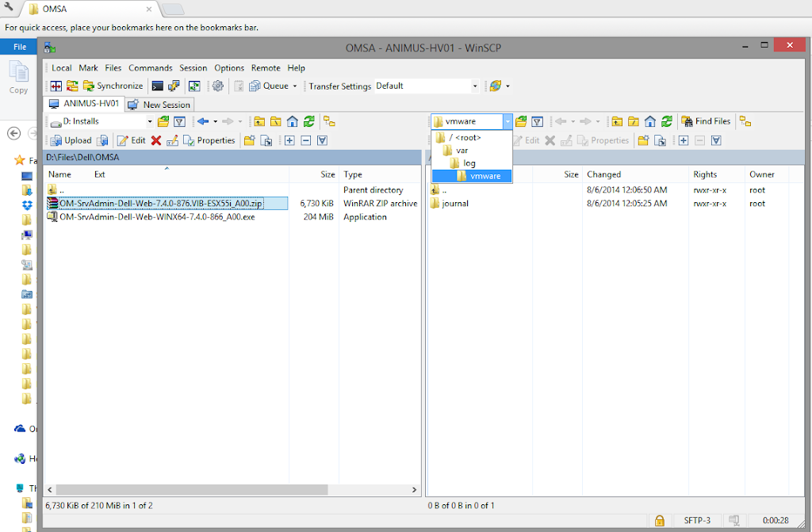Click local panel Filter icon
Screen dimensions: 812x532
pyautogui.click(x=180, y=122)
